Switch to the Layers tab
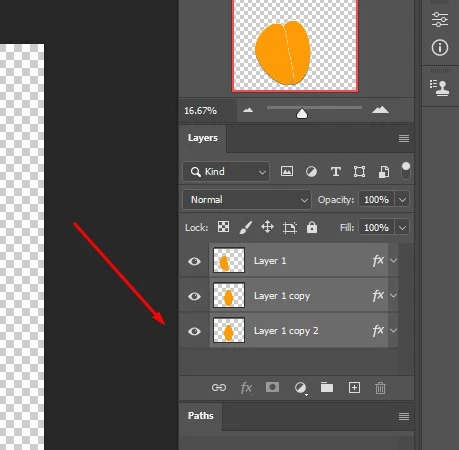Image resolution: width=459 pixels, height=450 pixels. tap(203, 138)
